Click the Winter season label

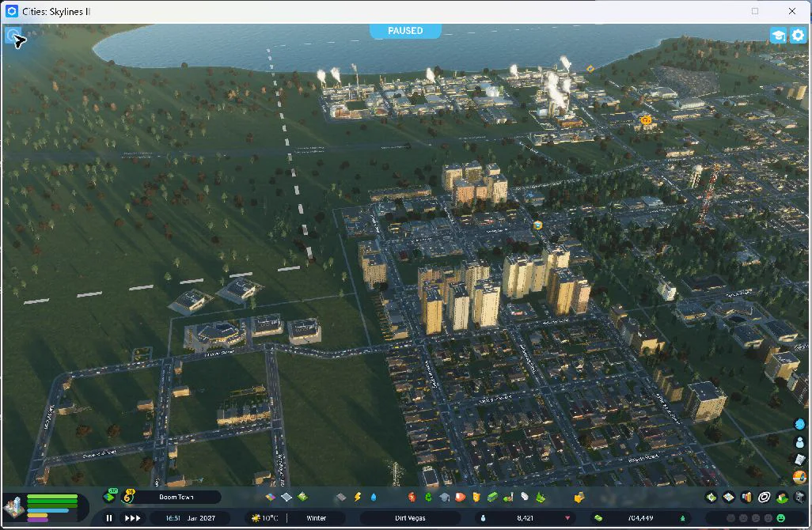coord(317,517)
